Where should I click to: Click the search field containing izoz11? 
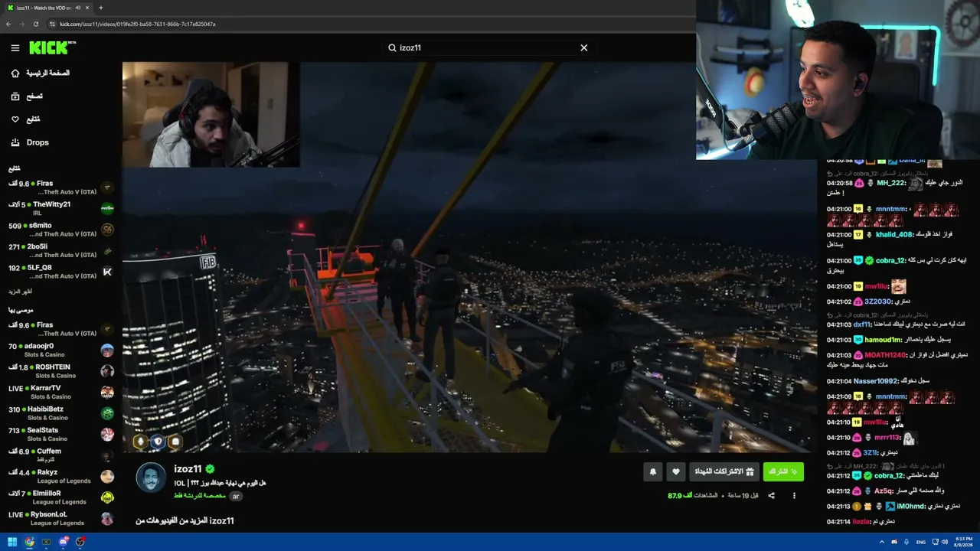pyautogui.click(x=488, y=47)
